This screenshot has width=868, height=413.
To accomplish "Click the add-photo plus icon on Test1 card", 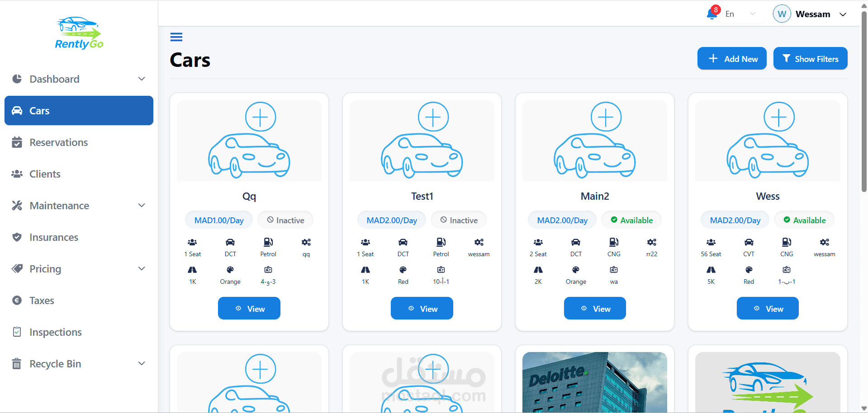I will (x=433, y=117).
